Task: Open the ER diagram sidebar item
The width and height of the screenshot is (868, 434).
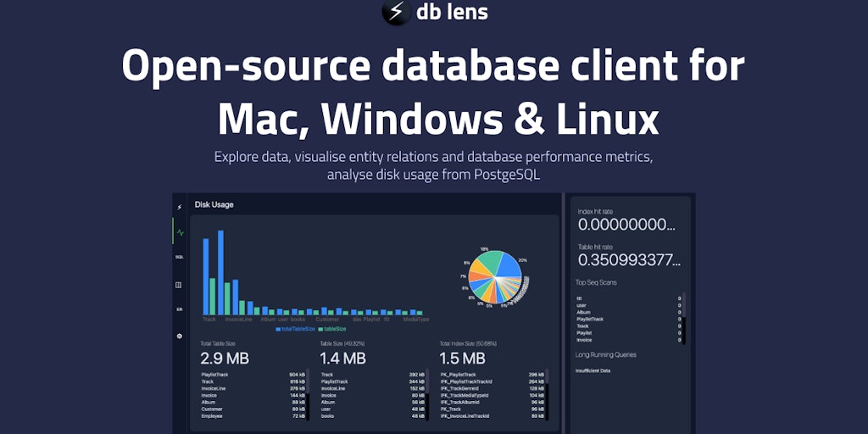Action: point(180,309)
